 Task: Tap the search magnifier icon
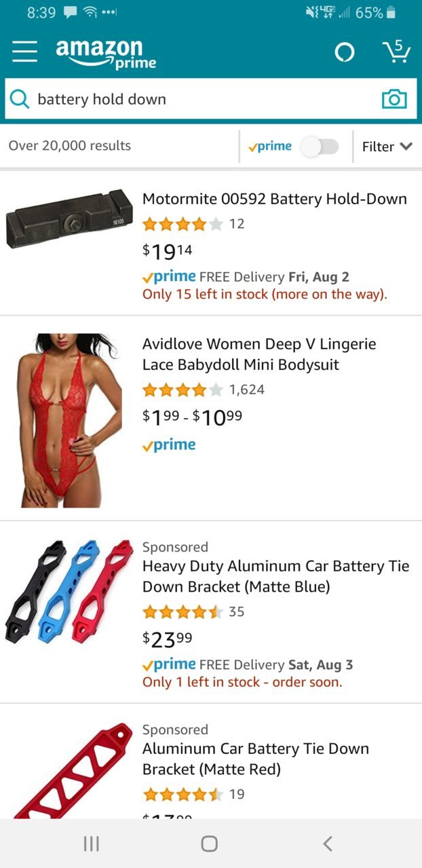click(x=20, y=100)
